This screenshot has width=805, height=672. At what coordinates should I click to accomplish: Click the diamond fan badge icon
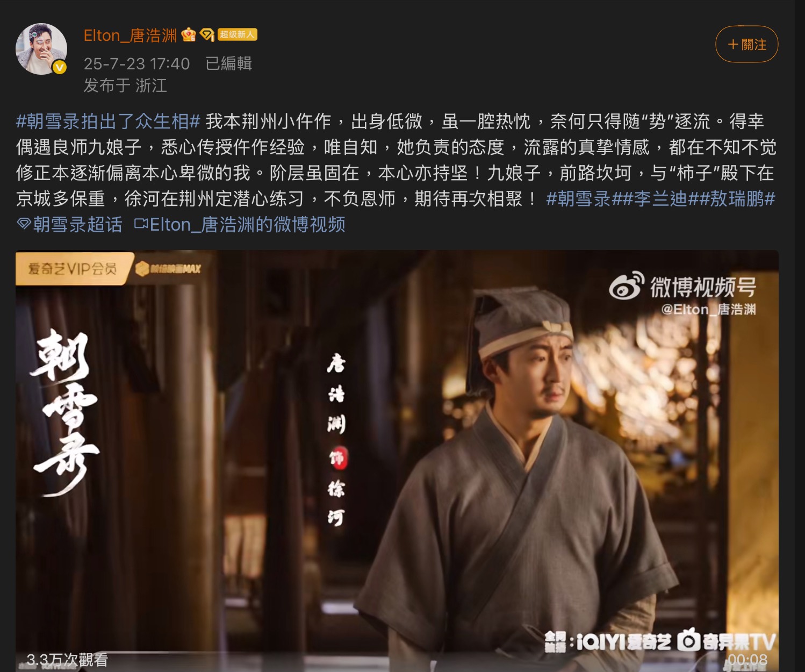click(x=207, y=35)
